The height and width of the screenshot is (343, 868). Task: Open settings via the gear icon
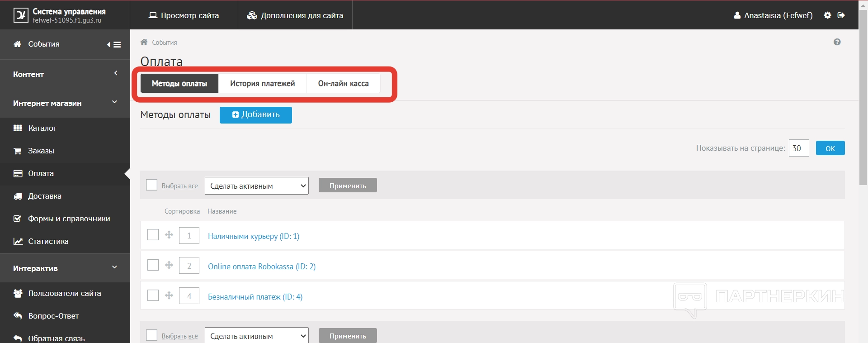tap(827, 15)
